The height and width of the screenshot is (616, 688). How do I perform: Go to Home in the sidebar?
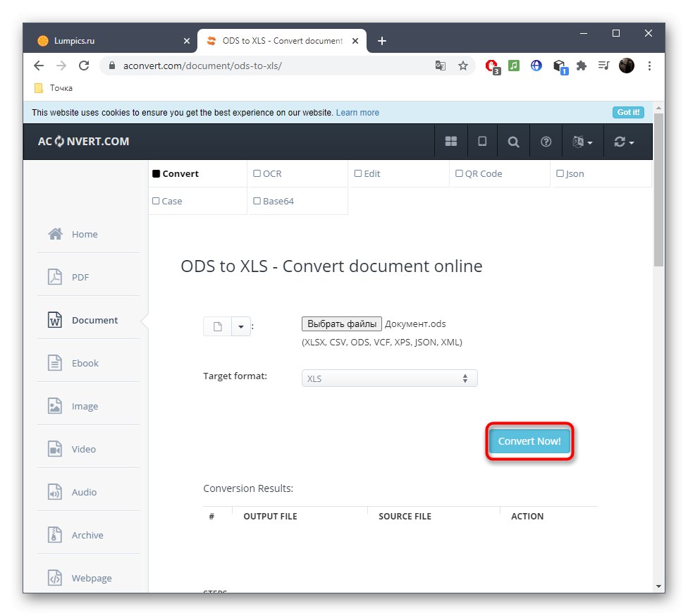(x=88, y=234)
